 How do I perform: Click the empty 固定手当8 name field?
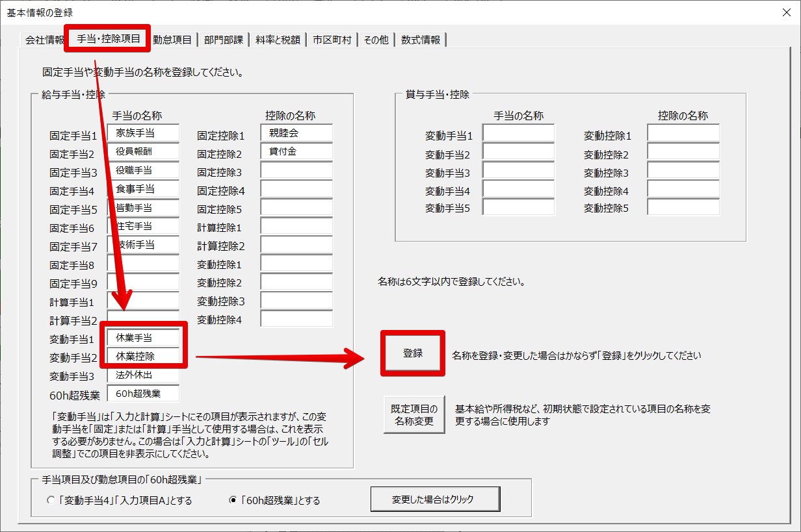click(x=143, y=264)
